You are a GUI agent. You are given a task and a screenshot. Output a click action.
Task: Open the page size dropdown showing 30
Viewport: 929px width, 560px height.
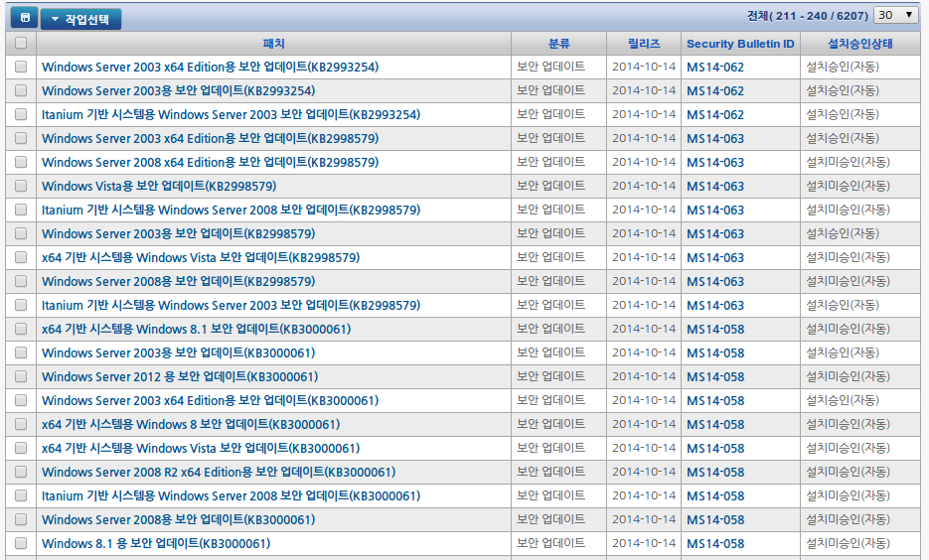coord(896,16)
